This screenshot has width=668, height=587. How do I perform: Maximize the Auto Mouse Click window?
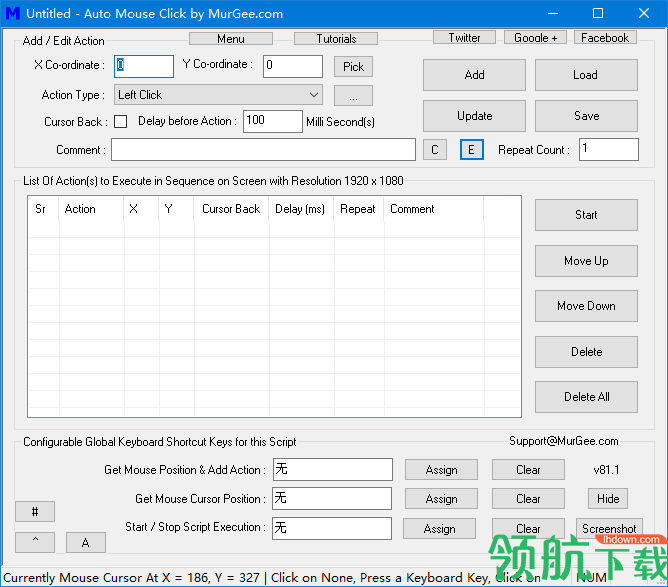[598, 13]
